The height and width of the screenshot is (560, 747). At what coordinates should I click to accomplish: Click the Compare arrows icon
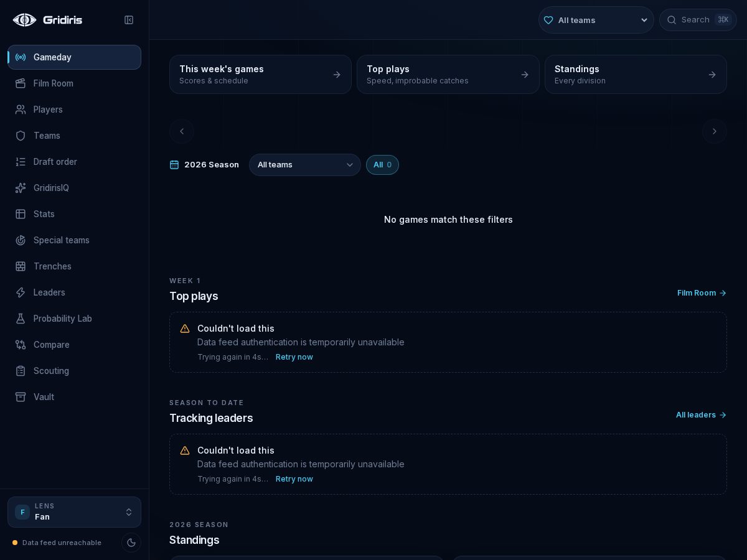[x=21, y=345]
